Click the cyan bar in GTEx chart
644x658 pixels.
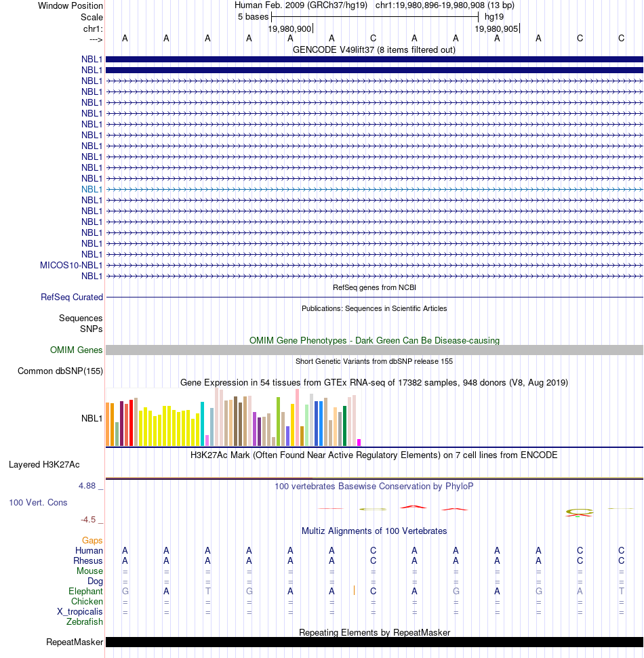pos(203,424)
